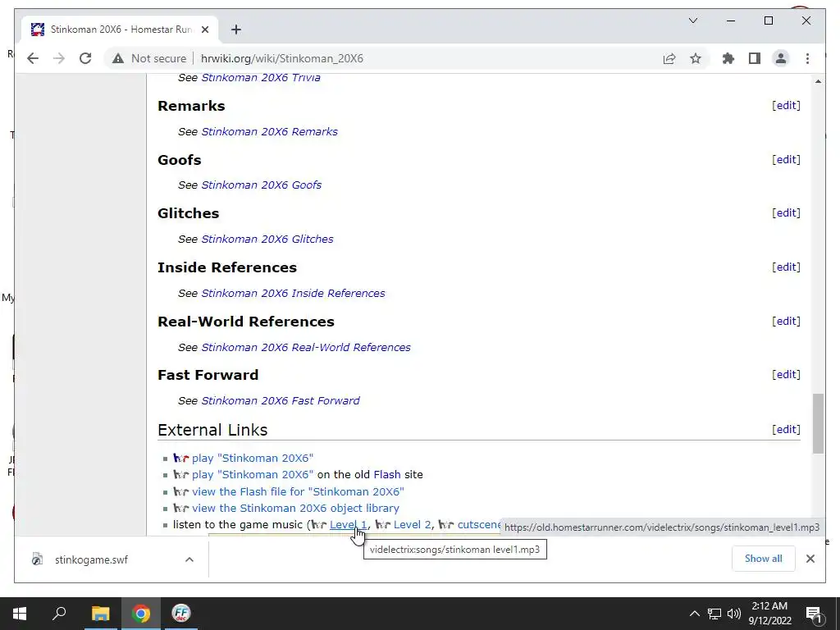Click scrollbar up arrow
The image size is (840, 630).
[x=818, y=81]
